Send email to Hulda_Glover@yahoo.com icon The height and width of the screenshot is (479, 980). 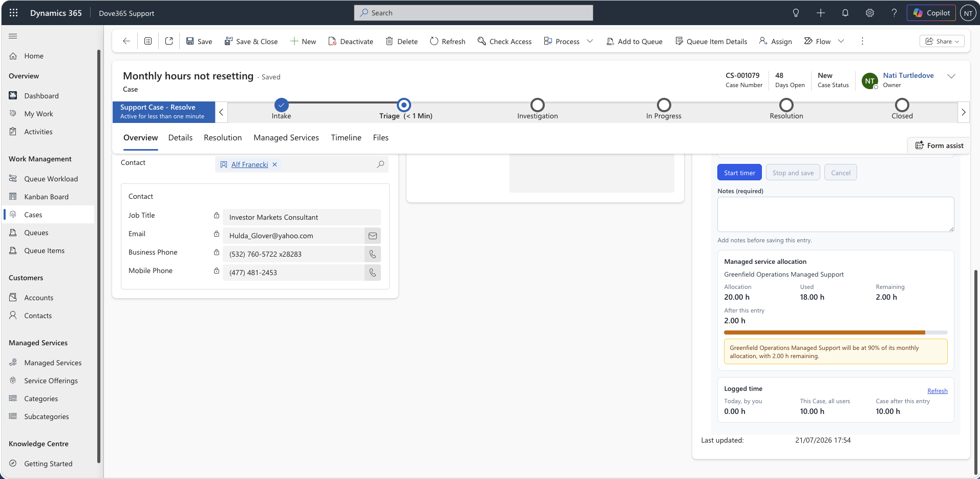pyautogui.click(x=373, y=236)
